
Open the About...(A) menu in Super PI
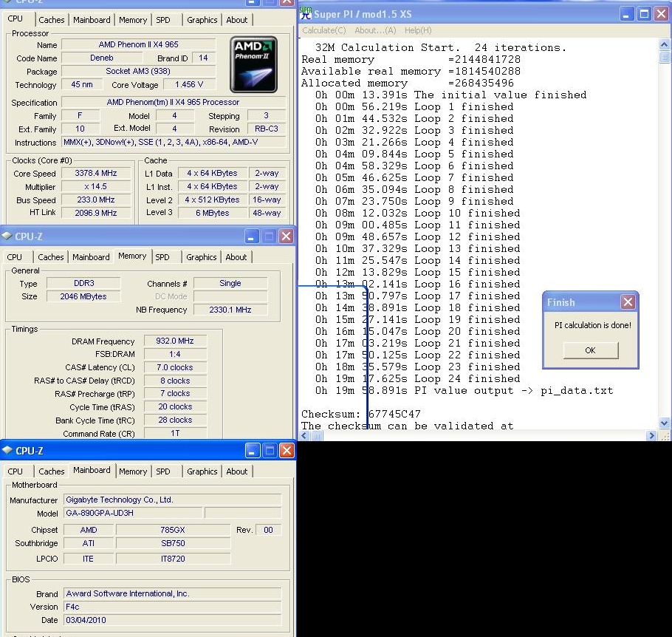pyautogui.click(x=375, y=30)
